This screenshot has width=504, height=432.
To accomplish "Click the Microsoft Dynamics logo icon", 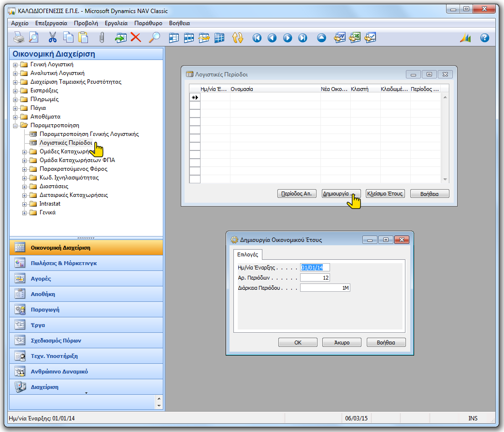I will (465, 38).
